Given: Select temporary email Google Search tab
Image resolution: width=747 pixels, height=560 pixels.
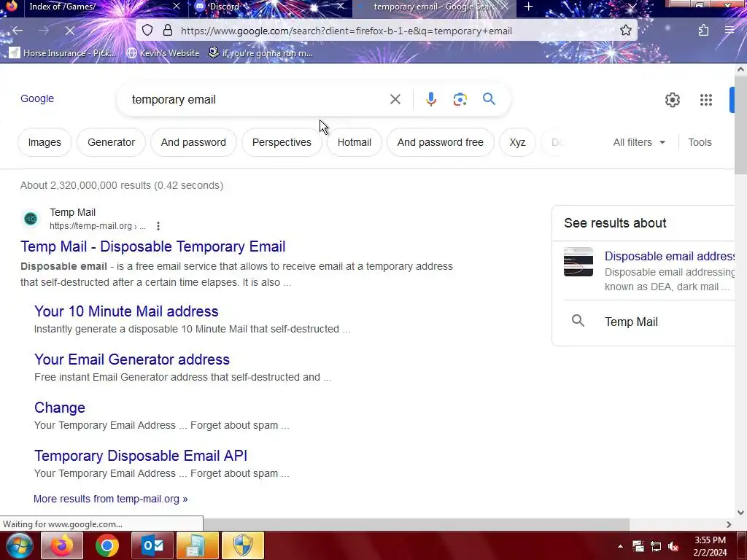Looking at the screenshot, I should (433, 7).
